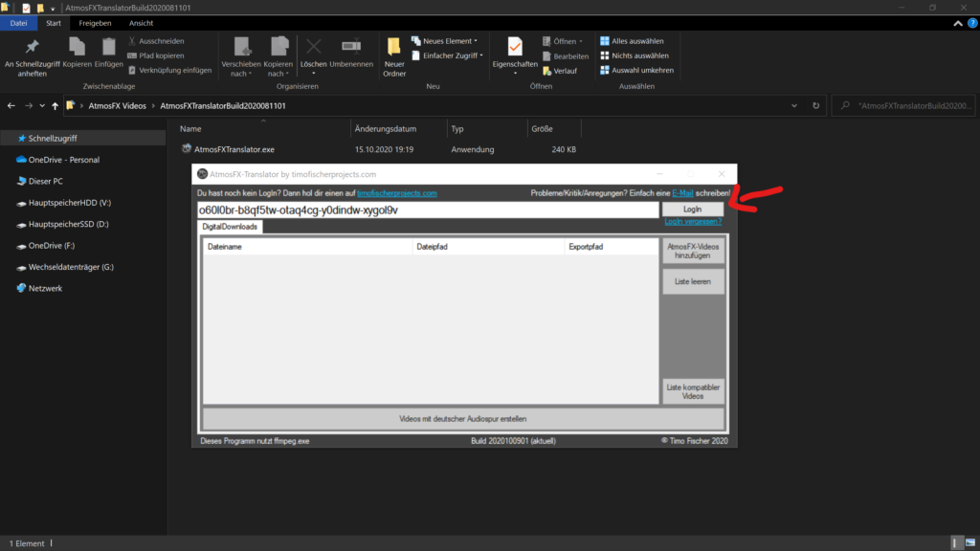Click Liste kompatibler Videos button
The width and height of the screenshot is (980, 551).
[693, 391]
